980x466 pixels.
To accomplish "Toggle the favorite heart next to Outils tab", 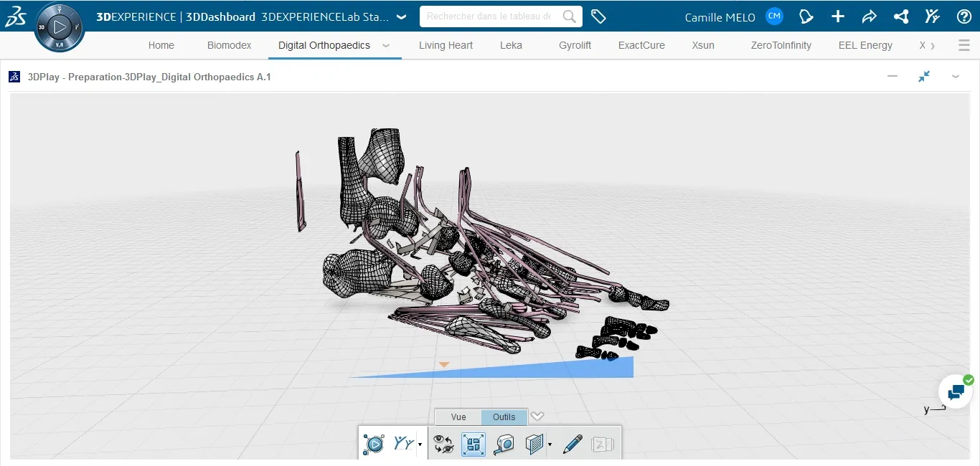I will coord(537,417).
